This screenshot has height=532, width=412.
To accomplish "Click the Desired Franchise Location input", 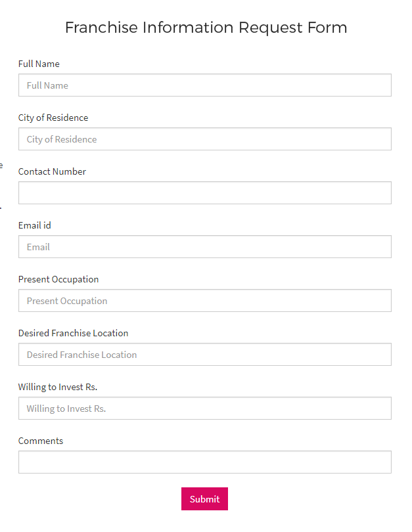I will point(204,355).
